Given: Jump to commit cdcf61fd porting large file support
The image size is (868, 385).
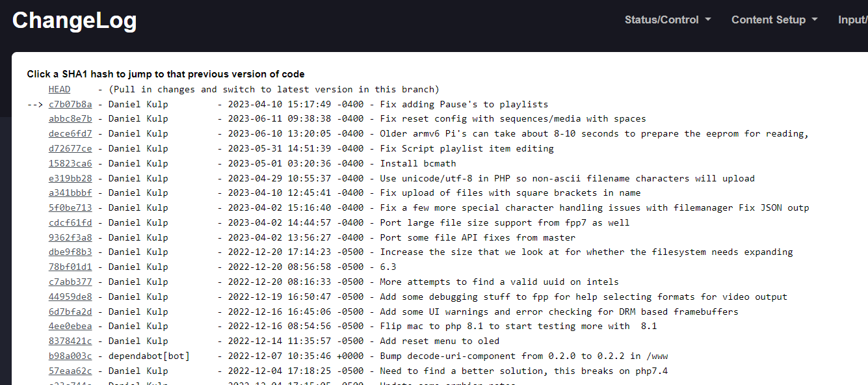Looking at the screenshot, I should (x=70, y=222).
